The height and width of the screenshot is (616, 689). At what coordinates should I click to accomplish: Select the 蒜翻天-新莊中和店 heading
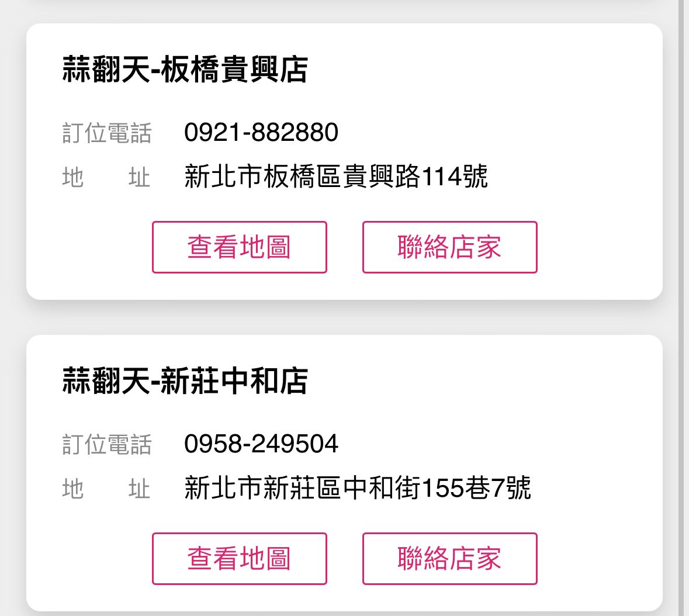click(185, 381)
